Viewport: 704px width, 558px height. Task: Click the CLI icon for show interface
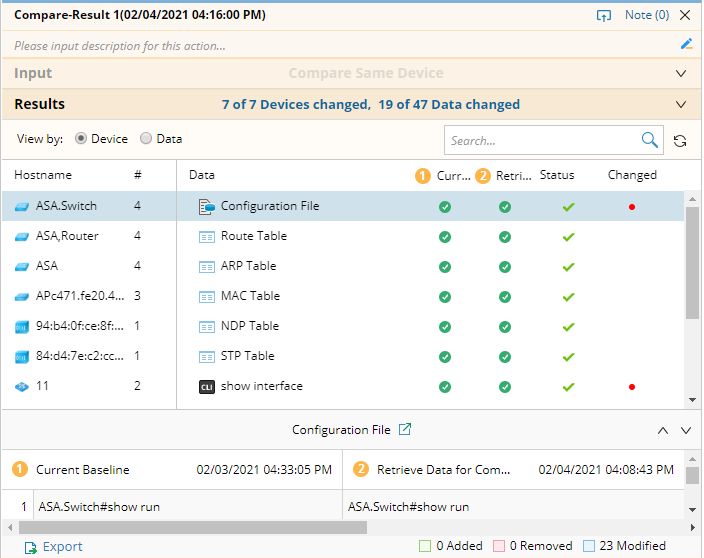[x=207, y=387]
